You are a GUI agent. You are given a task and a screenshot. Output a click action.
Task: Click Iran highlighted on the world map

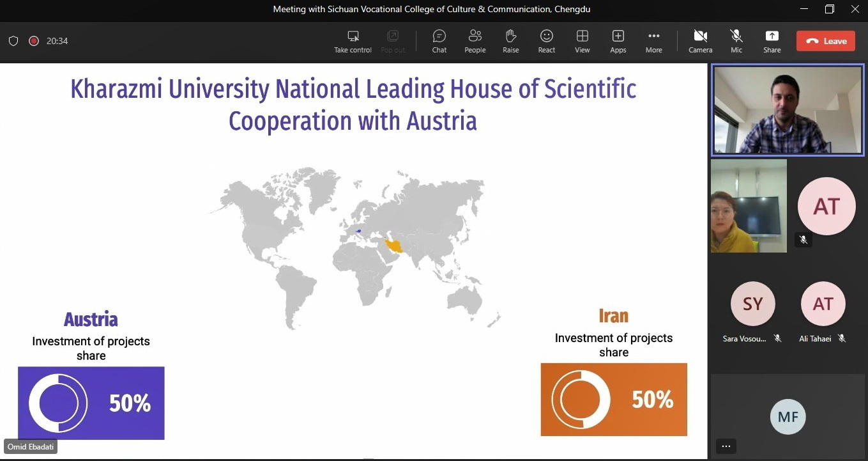[396, 247]
